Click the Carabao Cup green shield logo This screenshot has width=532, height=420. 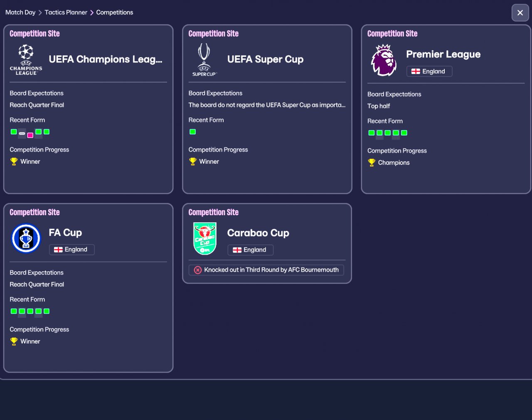coord(204,238)
